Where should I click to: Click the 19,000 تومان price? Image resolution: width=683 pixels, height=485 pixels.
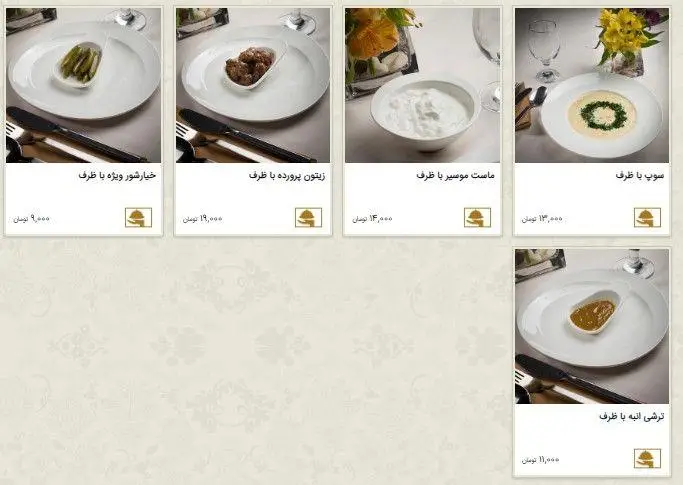[x=203, y=219]
